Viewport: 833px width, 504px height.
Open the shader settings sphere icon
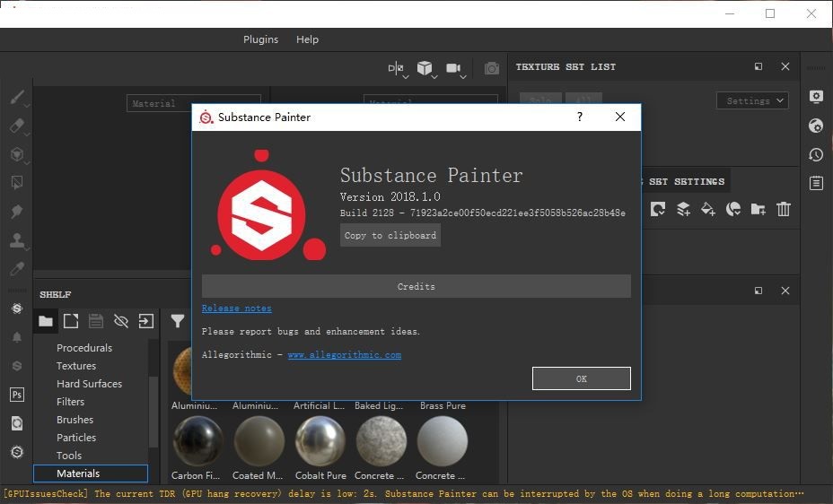[816, 126]
